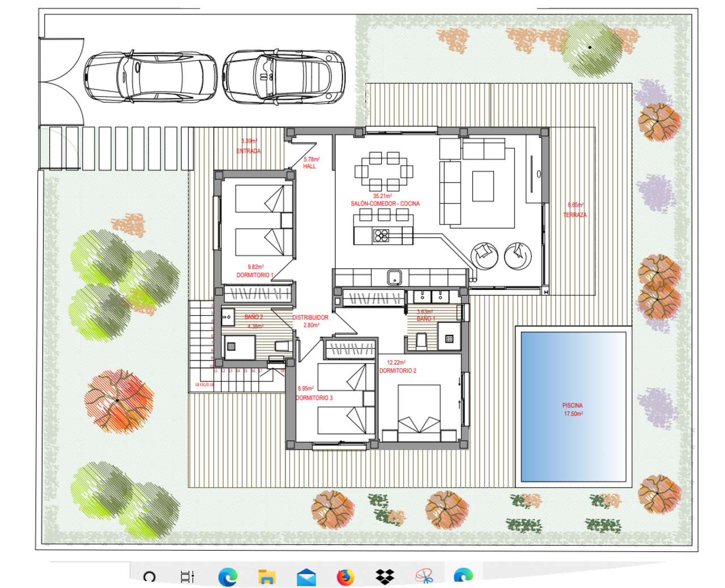Click the PISCINA label in the pool

click(573, 405)
